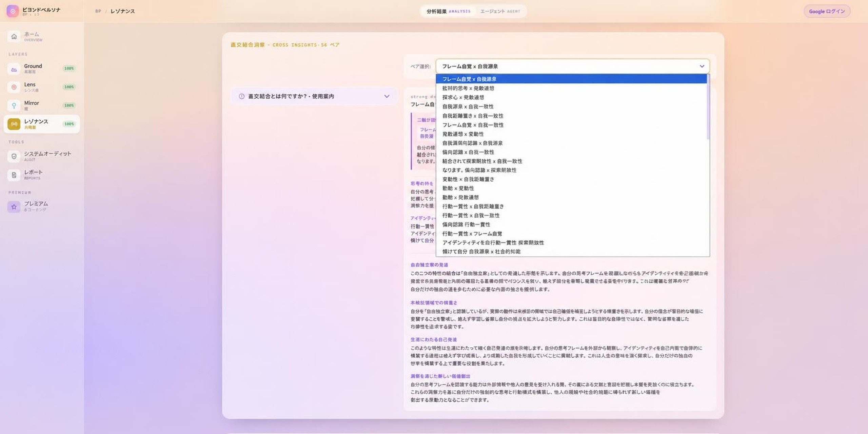Select the 自我源泉 x 自我一致性 option
This screenshot has height=434, width=868.
coord(571,106)
